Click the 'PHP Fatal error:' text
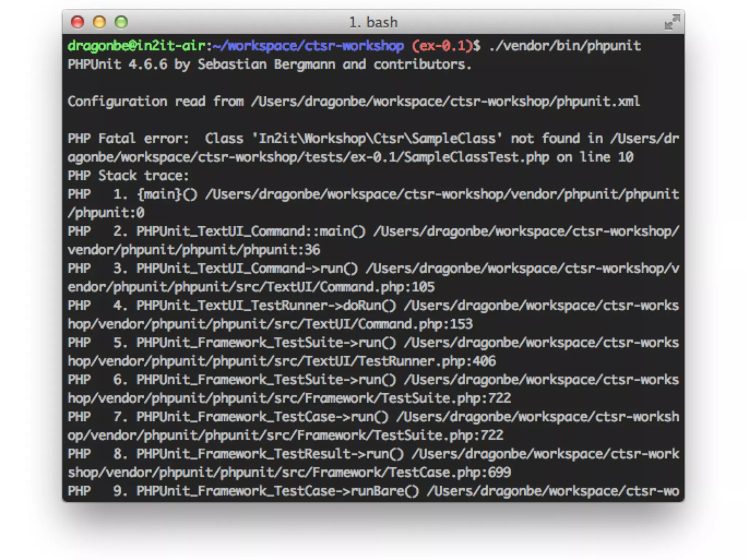Viewport: 747px width, 560px height. click(x=128, y=139)
